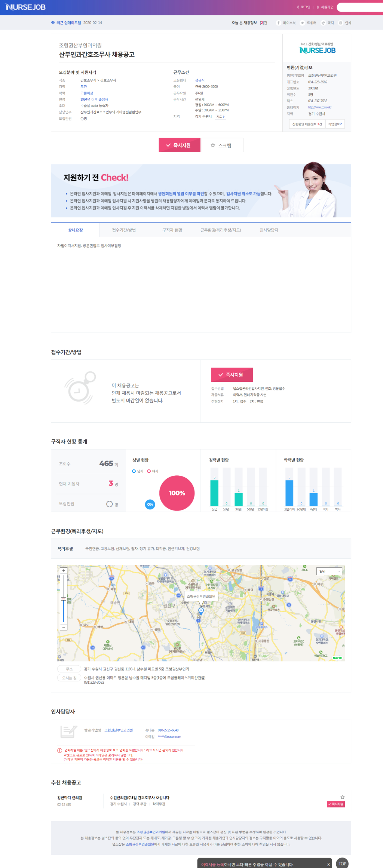Image resolution: width=383 pixels, height=868 pixels.
Task: Click the alarm clock icon in 접수기간/방법
Action: [80, 388]
